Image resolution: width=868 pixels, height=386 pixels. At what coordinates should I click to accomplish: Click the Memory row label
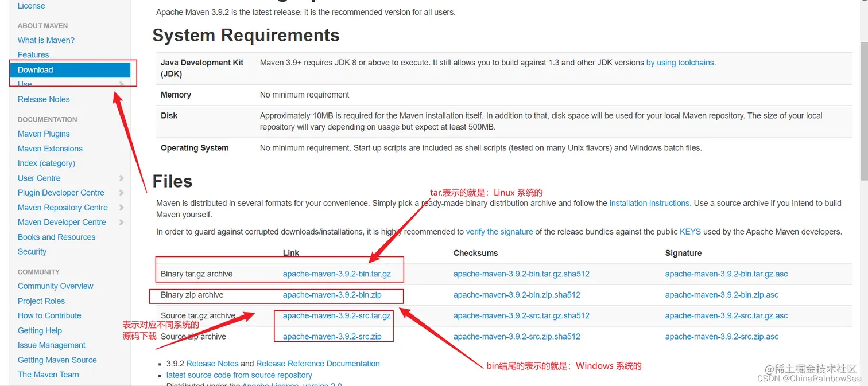pyautogui.click(x=176, y=95)
